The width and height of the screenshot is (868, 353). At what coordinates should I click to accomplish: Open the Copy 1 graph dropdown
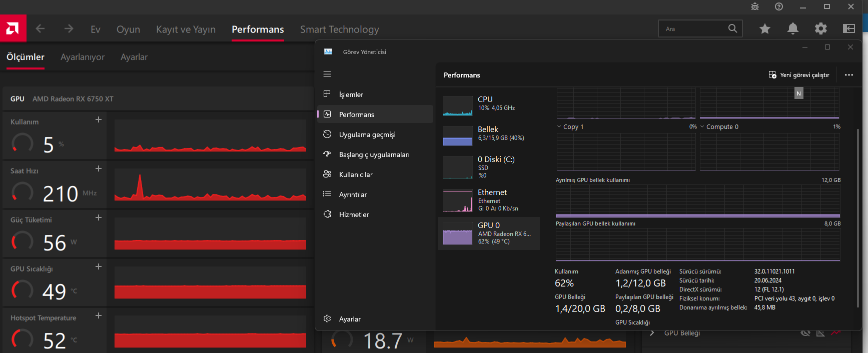pyautogui.click(x=559, y=127)
